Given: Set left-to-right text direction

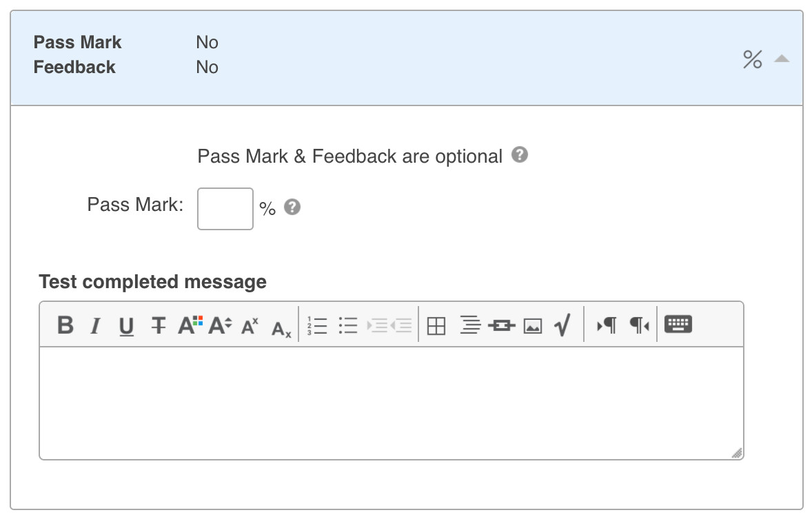Looking at the screenshot, I should (607, 325).
